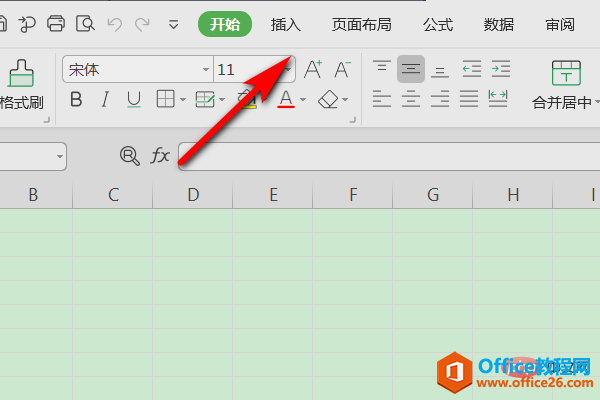This screenshot has height=400, width=600.
Task: Switch to the 开始 tab
Action: [225, 24]
